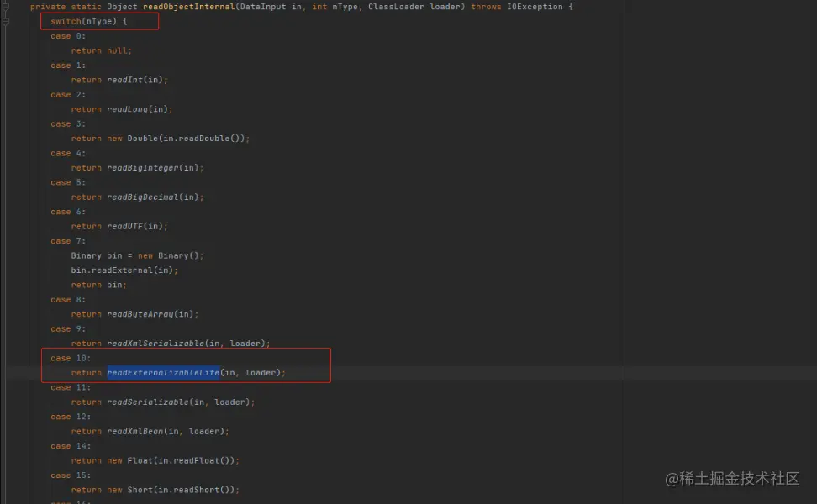Click the 'case 15:' label

point(71,475)
